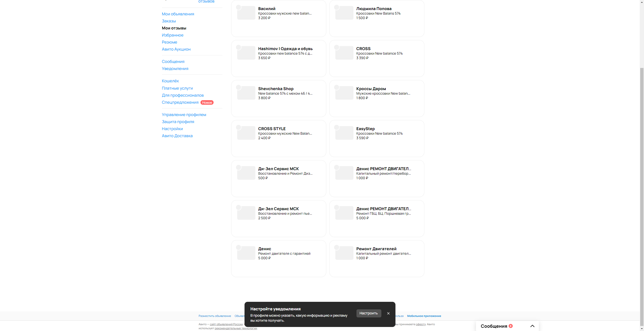The width and height of the screenshot is (644, 331).
Task: Click the Новое badge beside Спецпредложения
Action: pyautogui.click(x=207, y=102)
